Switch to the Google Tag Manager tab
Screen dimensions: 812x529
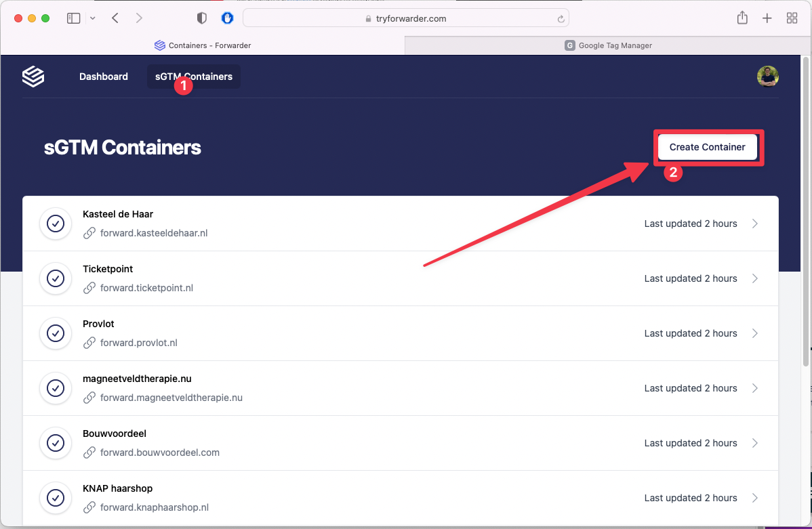coord(608,45)
